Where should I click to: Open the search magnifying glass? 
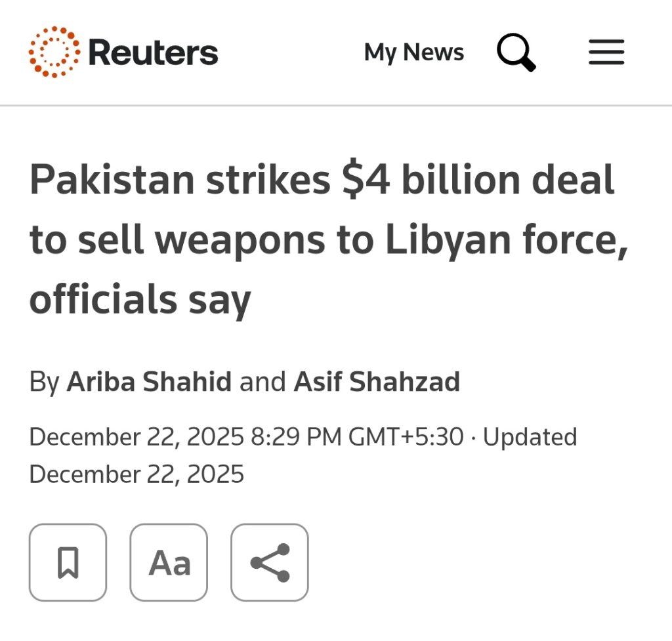[x=516, y=52]
